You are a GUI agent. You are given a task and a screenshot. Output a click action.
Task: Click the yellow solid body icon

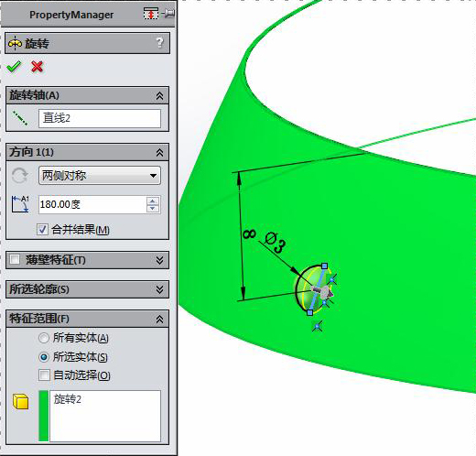tap(21, 401)
